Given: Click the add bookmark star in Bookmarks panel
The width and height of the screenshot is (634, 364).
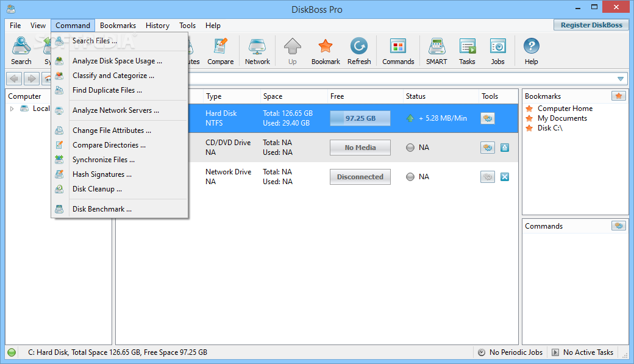Looking at the screenshot, I should click(619, 96).
